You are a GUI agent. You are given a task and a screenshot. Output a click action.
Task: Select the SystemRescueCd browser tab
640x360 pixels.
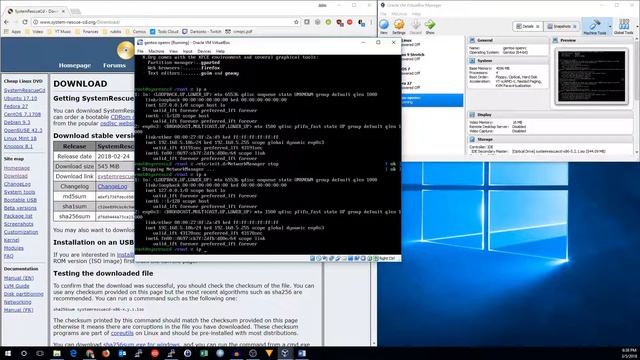pos(36,11)
